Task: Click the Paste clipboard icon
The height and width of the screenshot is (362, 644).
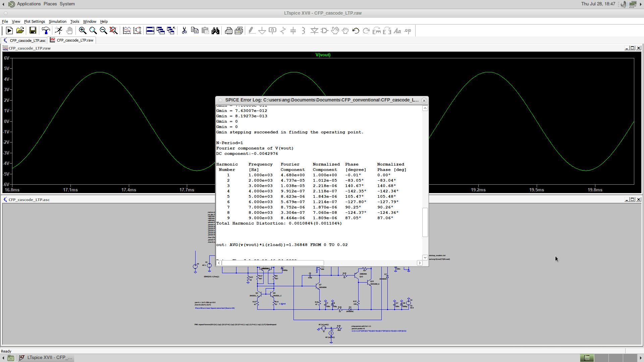Action: click(205, 31)
